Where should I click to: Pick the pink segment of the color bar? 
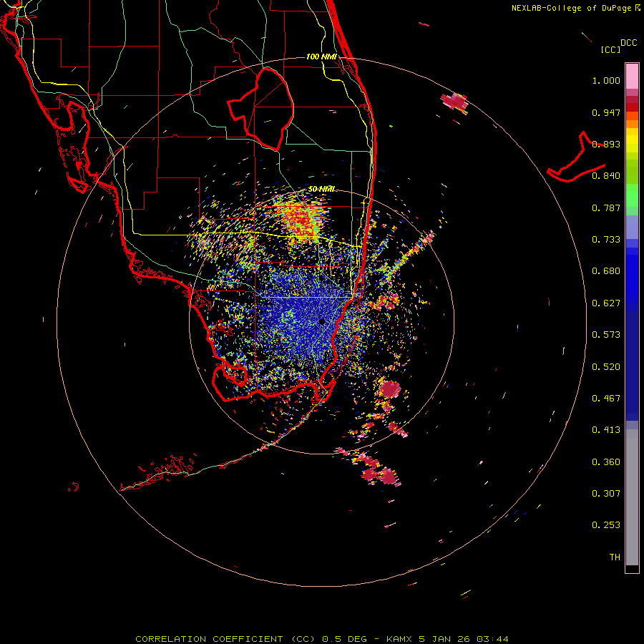tap(632, 76)
